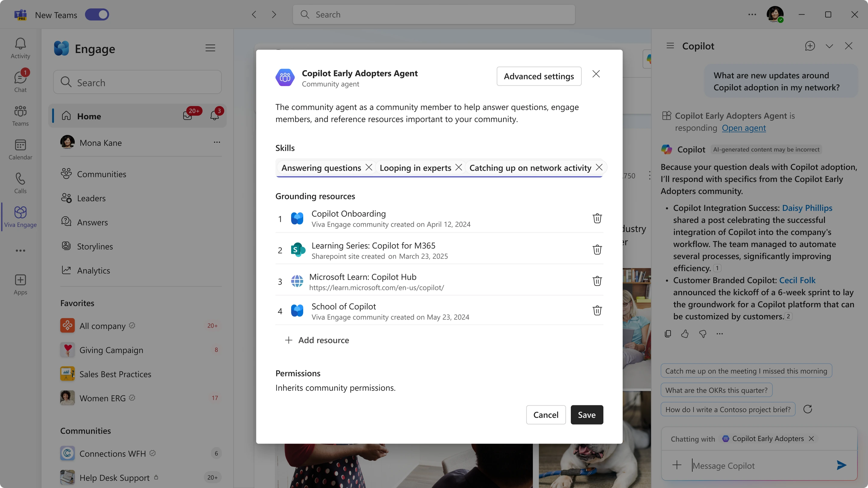Expand Copilot pane chevron dropdown
The height and width of the screenshot is (488, 868).
click(829, 46)
